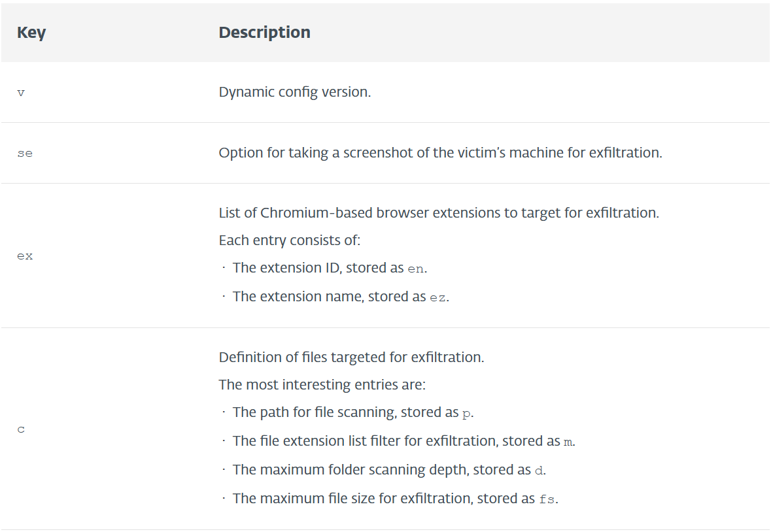The width and height of the screenshot is (771, 532).
Task: Select the se key cell
Action: pyautogui.click(x=25, y=154)
